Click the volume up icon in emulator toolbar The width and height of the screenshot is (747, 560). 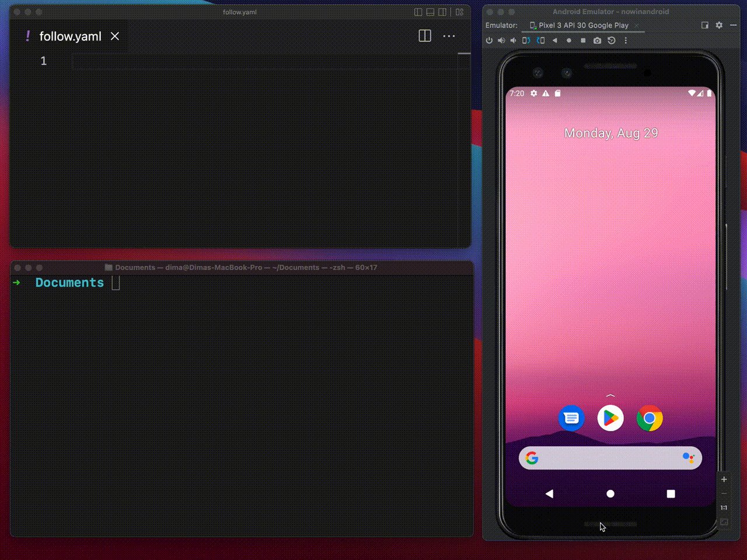click(502, 40)
